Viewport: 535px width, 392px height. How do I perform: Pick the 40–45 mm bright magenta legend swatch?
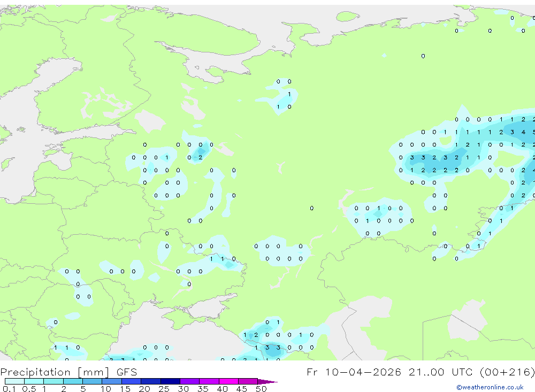click(x=228, y=381)
